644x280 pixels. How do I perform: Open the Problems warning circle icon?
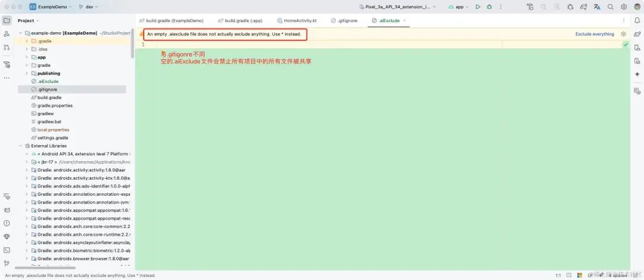click(7, 223)
